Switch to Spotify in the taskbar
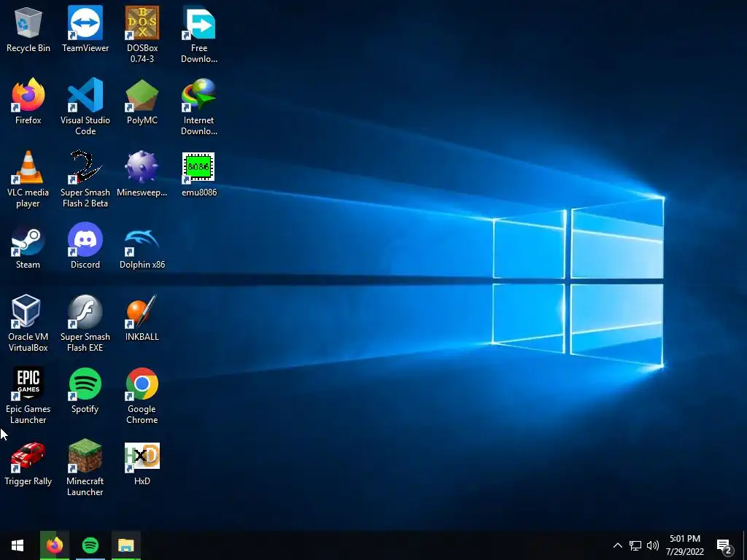The image size is (747, 560). [90, 545]
